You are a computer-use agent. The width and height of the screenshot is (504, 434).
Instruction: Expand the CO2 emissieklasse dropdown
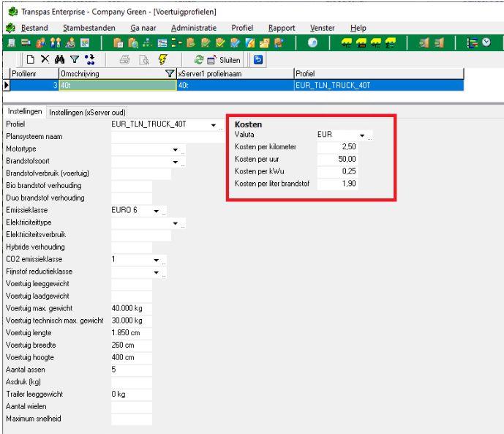(x=156, y=260)
